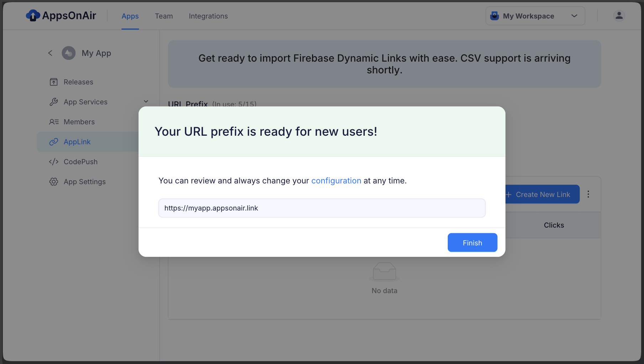The image size is (644, 364).
Task: Click the URL prefix field in the dialog
Action: tap(322, 208)
